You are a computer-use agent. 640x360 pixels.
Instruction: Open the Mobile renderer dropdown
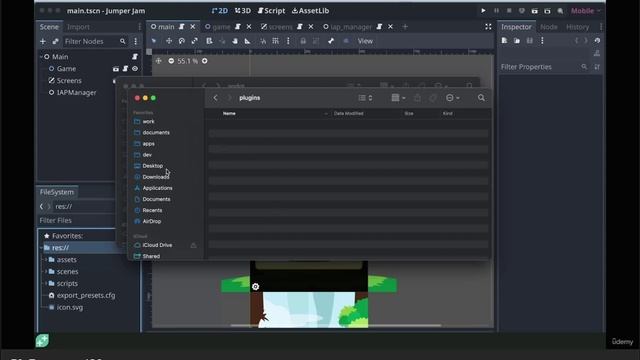(586, 11)
